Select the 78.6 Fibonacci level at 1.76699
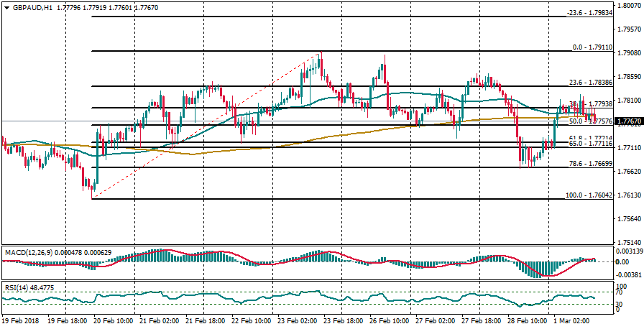Viewport: 644px width, 329px height. (590, 164)
